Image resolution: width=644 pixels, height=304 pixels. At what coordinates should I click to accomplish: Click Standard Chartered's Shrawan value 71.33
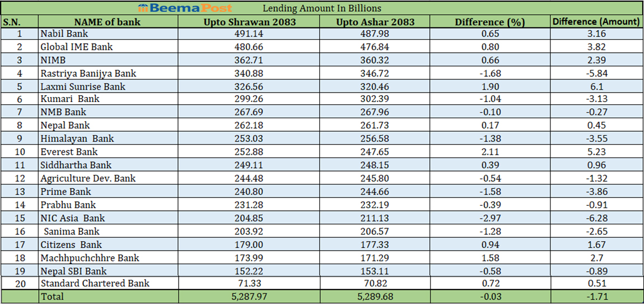(x=250, y=283)
